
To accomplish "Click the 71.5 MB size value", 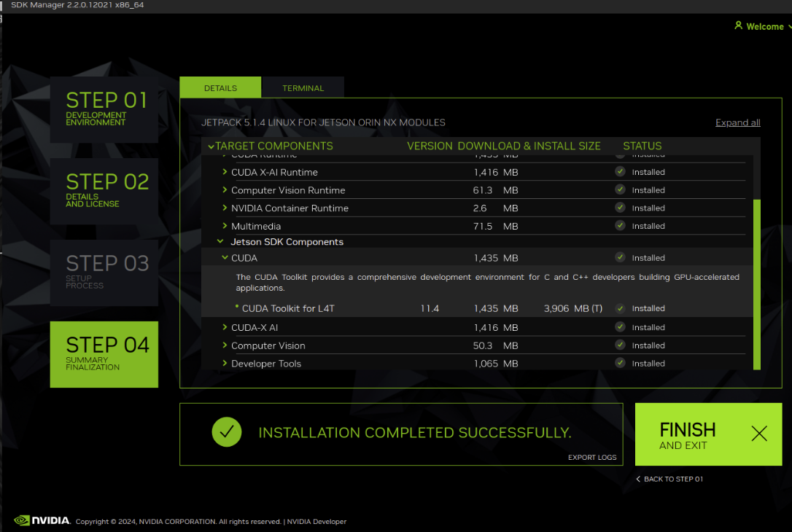I will (x=495, y=226).
